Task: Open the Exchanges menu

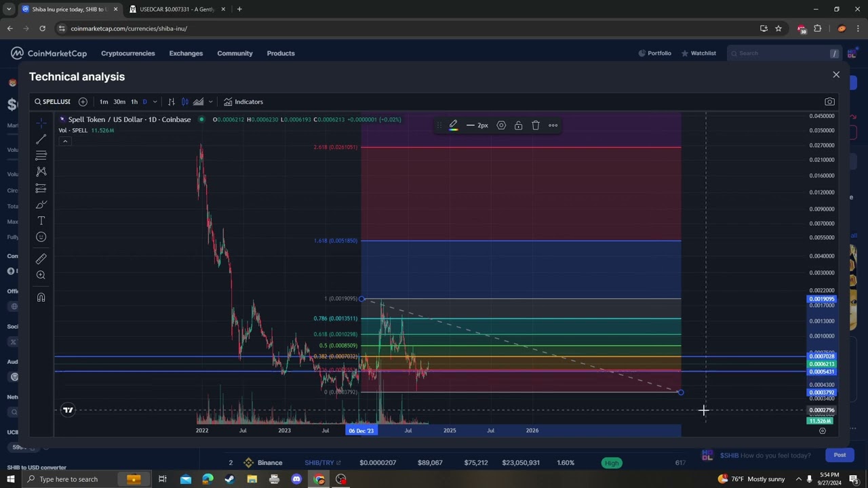Action: pyautogui.click(x=186, y=53)
